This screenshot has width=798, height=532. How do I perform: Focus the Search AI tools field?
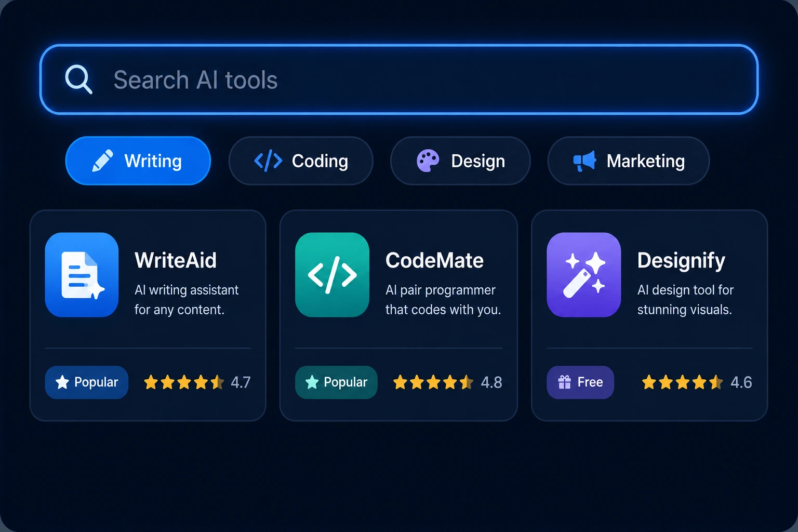click(x=399, y=79)
